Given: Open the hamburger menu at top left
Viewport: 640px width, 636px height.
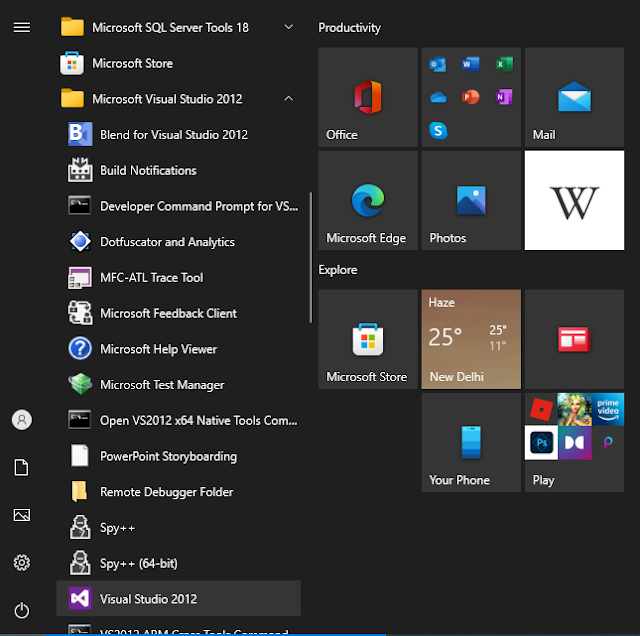Looking at the screenshot, I should pyautogui.click(x=22, y=27).
